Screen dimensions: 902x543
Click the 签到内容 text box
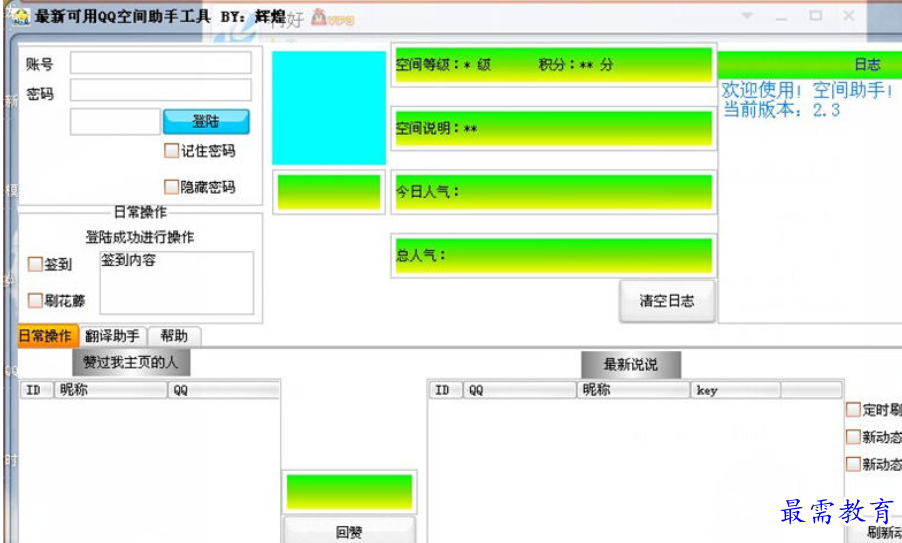point(177,282)
